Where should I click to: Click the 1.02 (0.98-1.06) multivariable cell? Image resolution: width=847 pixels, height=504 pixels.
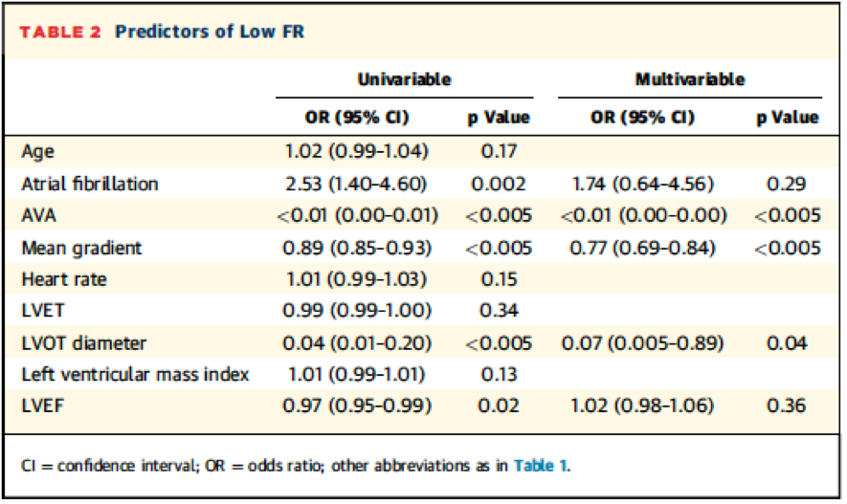click(x=642, y=405)
